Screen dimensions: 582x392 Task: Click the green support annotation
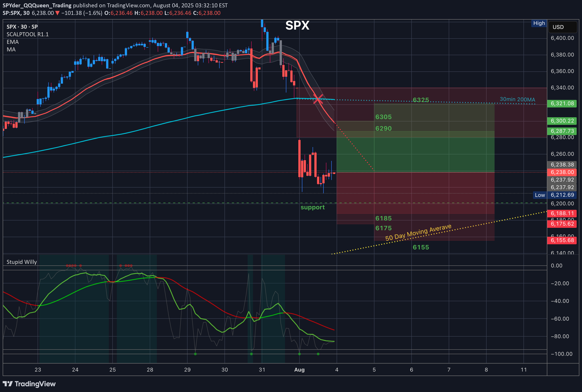(313, 207)
